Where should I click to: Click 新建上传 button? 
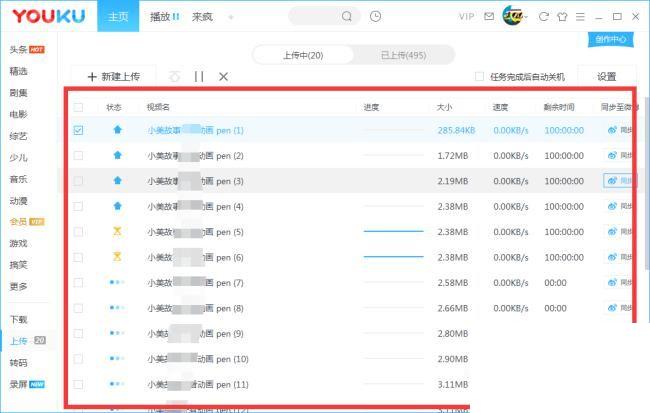113,76
